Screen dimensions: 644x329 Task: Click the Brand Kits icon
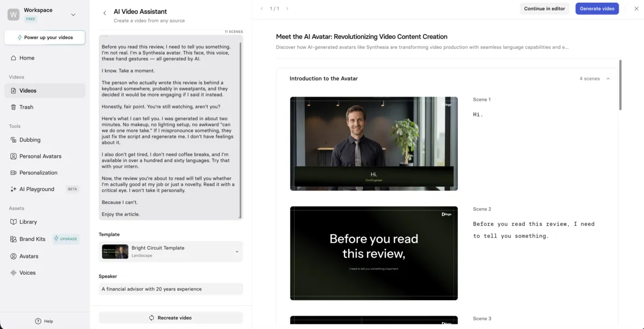(14, 239)
